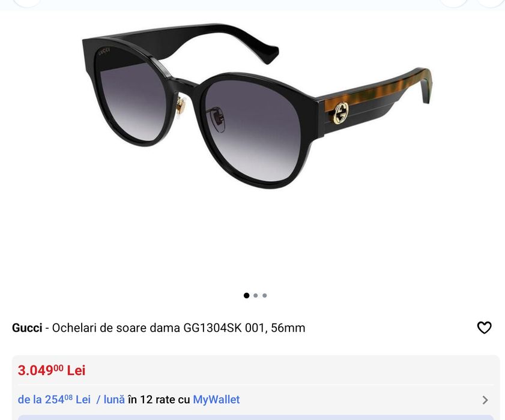Open MyWallet installment details chevron

485,400
